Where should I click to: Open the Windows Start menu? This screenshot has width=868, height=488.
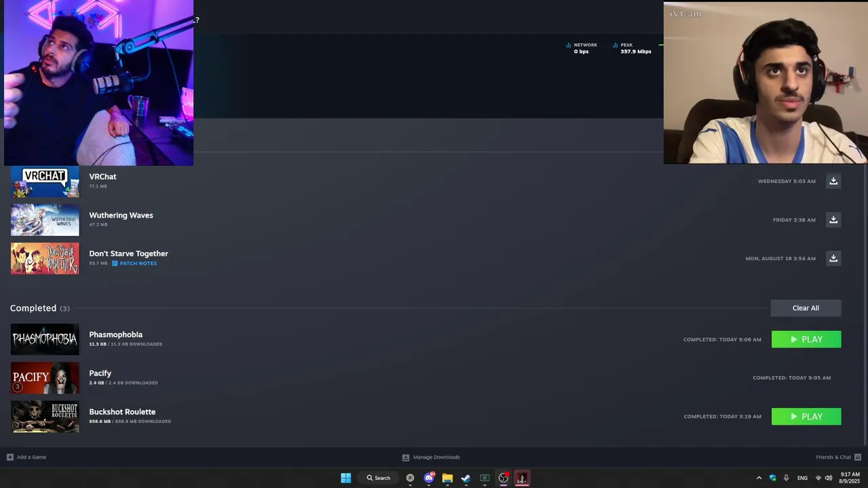pyautogui.click(x=346, y=478)
